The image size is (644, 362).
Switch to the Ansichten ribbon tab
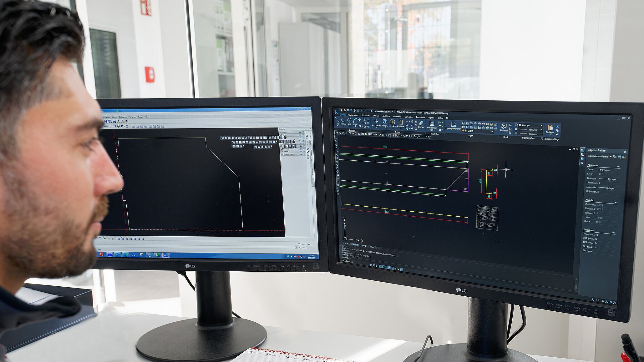(386, 116)
